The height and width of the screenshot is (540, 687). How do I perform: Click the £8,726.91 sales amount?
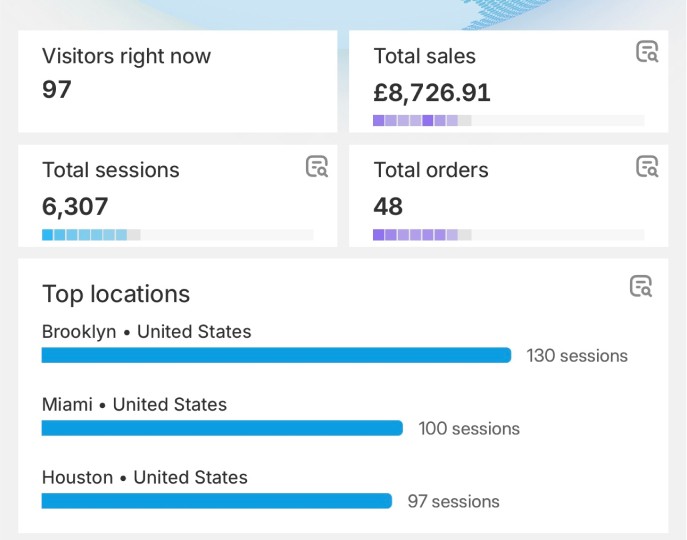[432, 92]
